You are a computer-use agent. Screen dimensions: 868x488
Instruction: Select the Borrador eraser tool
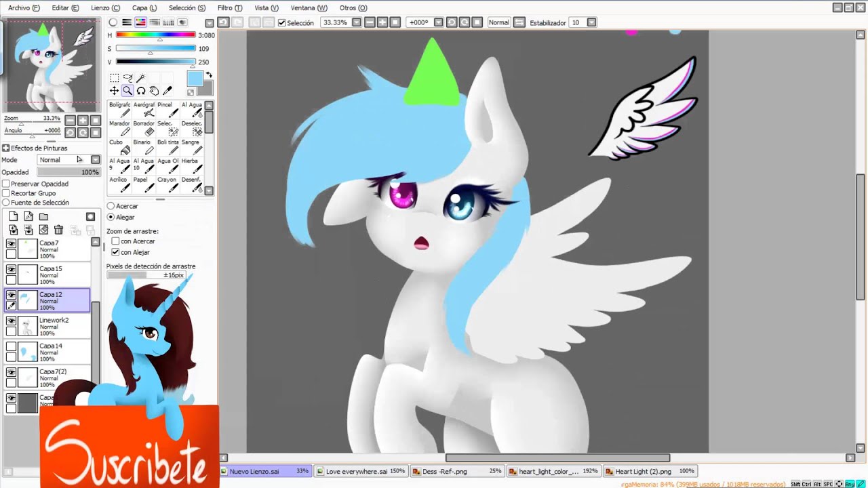[x=144, y=128]
